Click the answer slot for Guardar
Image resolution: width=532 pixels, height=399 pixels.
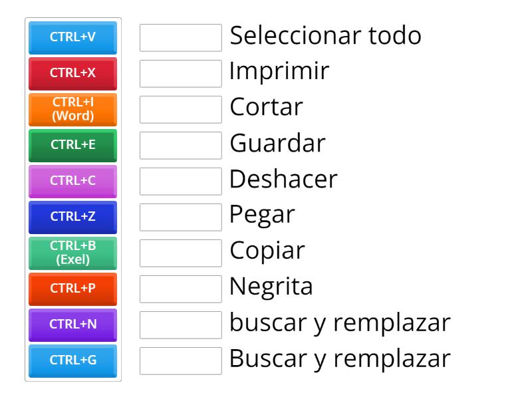[180, 146]
